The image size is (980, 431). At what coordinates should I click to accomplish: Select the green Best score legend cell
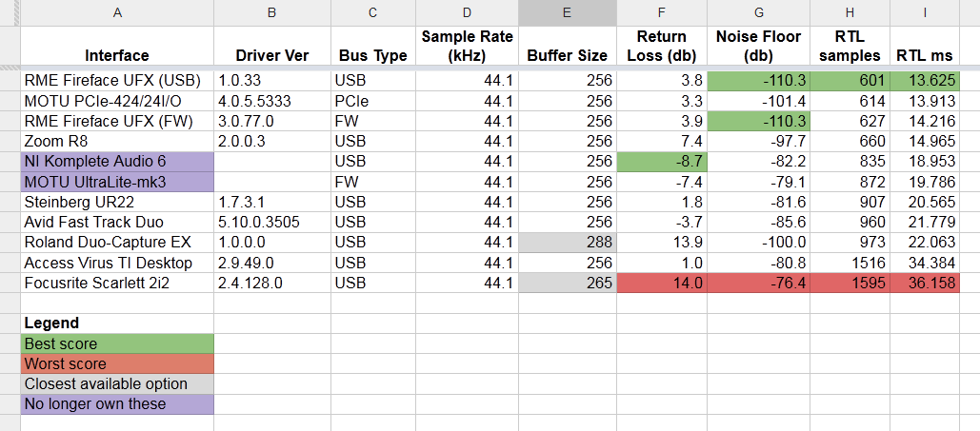[117, 343]
